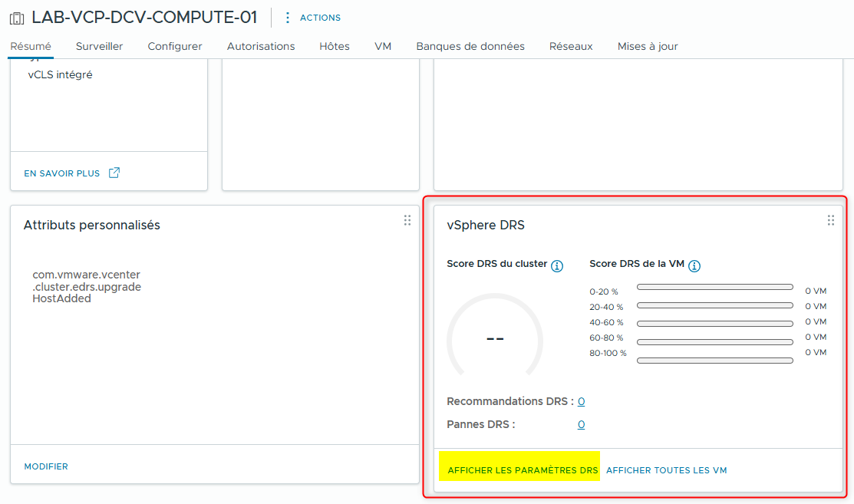Click the circular DRS cluster score gauge
Viewport: 854px width, 504px height.
(495, 338)
